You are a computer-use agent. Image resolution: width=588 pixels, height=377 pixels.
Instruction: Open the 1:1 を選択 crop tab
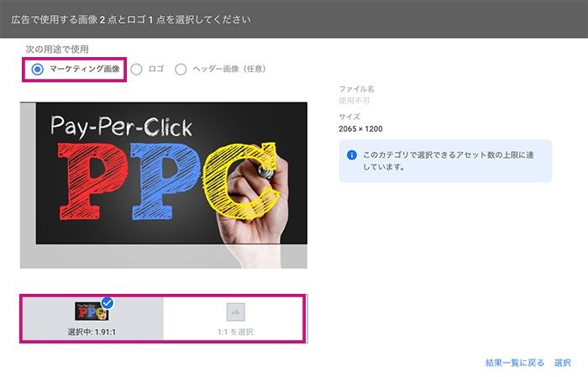click(235, 318)
